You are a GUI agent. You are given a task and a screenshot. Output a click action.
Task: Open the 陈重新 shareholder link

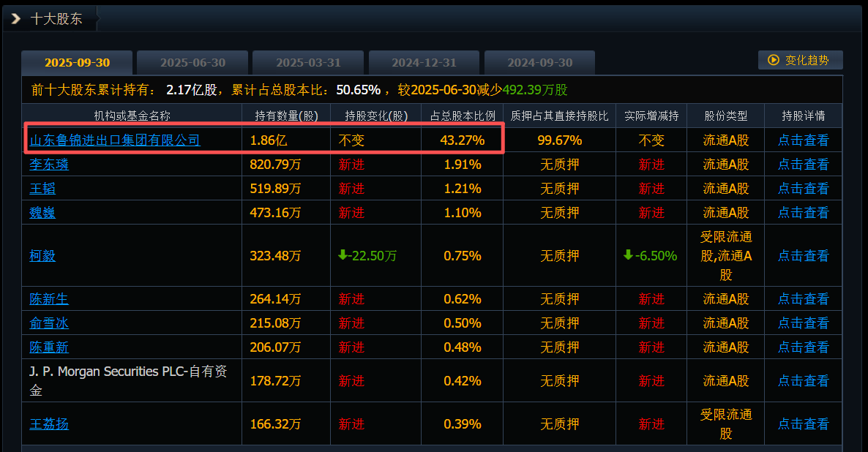(x=49, y=347)
